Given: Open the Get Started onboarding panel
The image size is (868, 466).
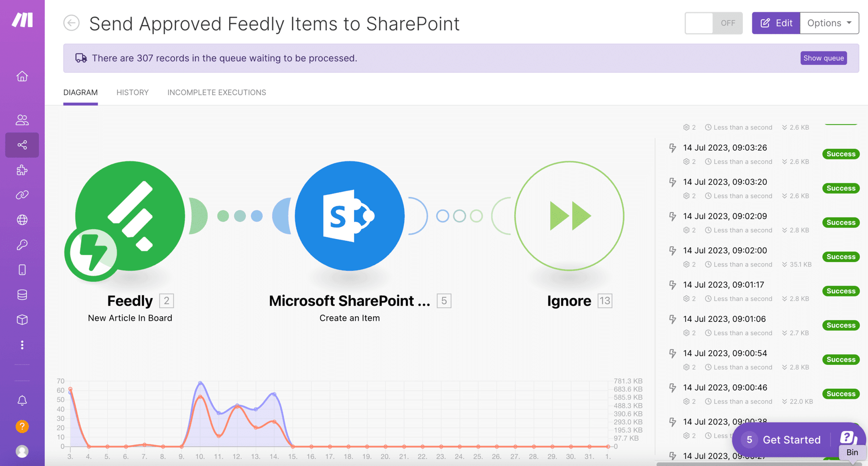Looking at the screenshot, I should pos(792,439).
